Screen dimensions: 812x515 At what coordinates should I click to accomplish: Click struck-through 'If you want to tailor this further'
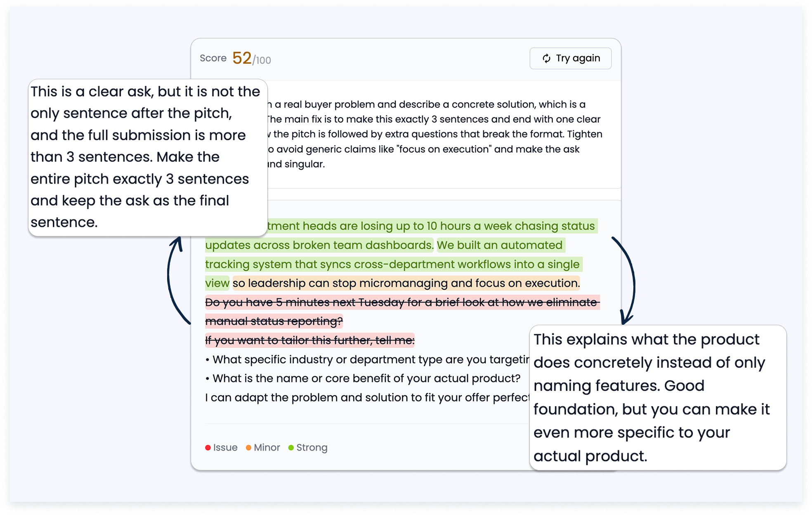coord(310,340)
